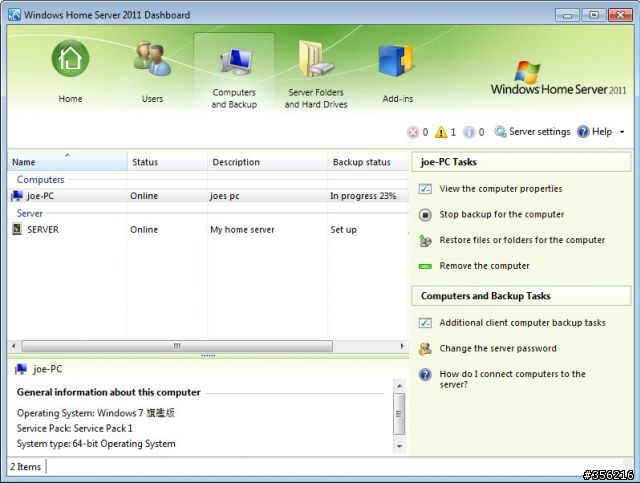Show critical alerts red X icon
The image size is (640, 483).
[413, 132]
